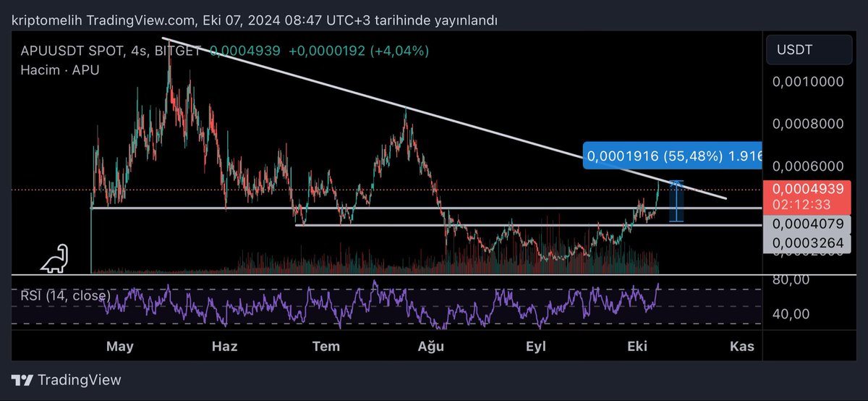868x401 pixels.
Task: Click the RSI 40,00 scale value
Action: tap(792, 314)
